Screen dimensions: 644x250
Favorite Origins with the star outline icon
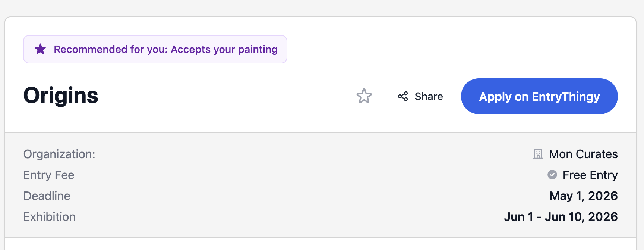point(364,96)
